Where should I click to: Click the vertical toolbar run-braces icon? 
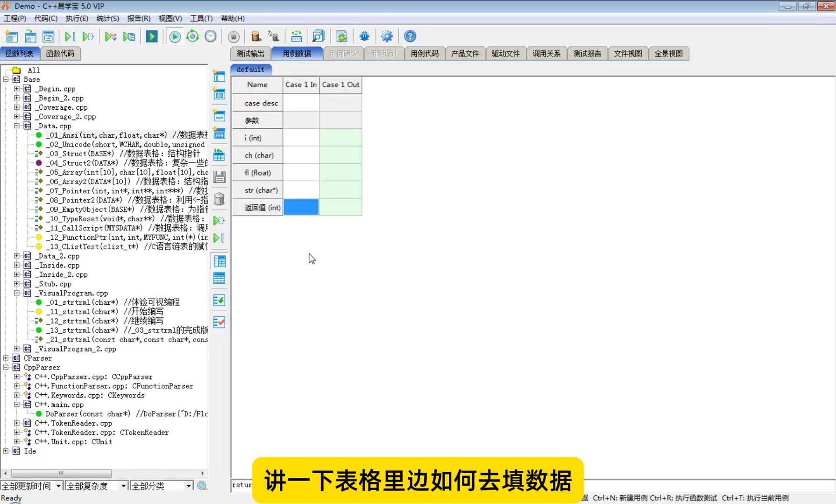pyautogui.click(x=219, y=220)
